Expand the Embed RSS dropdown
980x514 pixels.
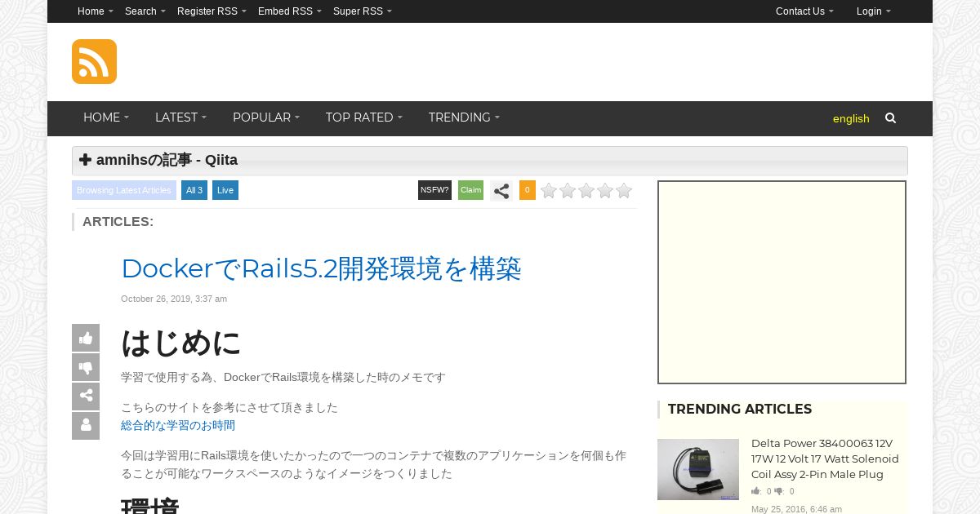290,11
